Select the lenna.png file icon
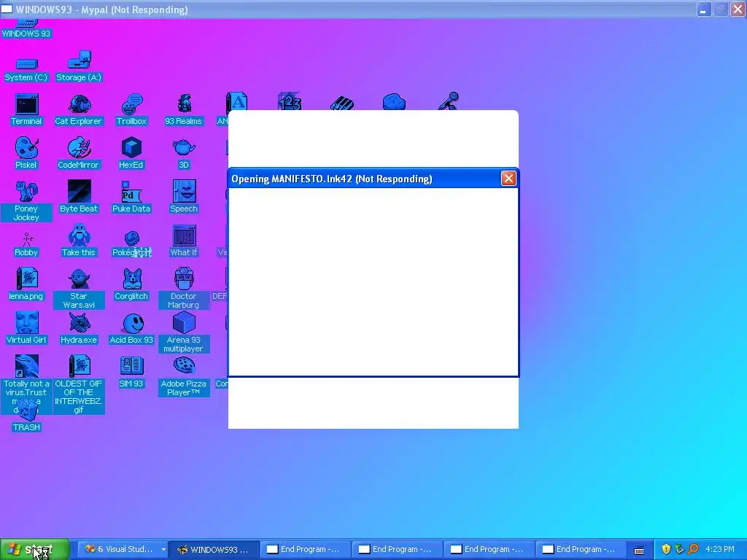Viewport: 747px width, 560px height. tap(26, 284)
